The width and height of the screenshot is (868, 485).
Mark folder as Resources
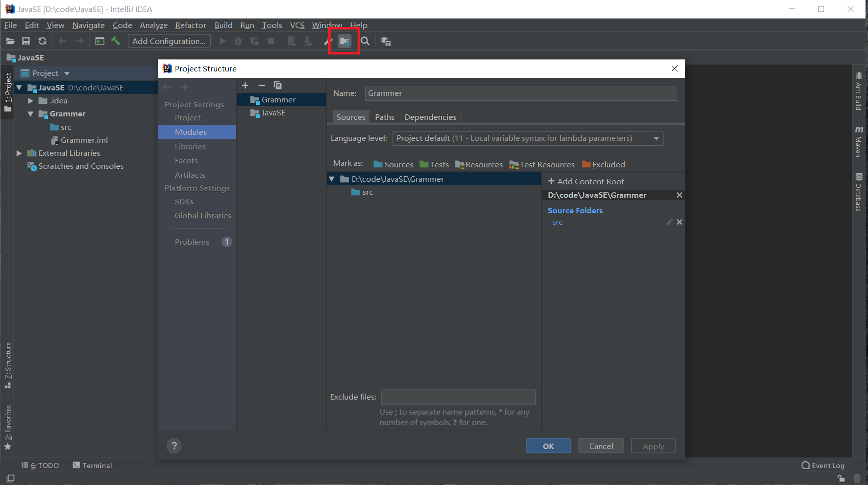tap(479, 165)
